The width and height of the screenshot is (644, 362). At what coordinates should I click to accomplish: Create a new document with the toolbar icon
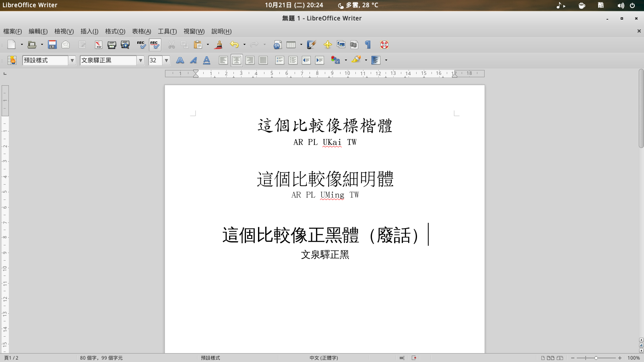coord(11,45)
